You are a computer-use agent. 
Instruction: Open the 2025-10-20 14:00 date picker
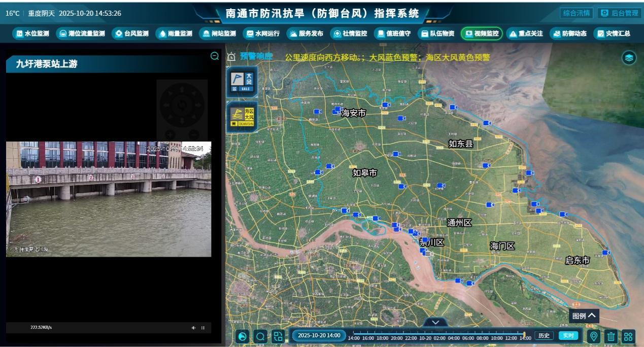(319, 335)
